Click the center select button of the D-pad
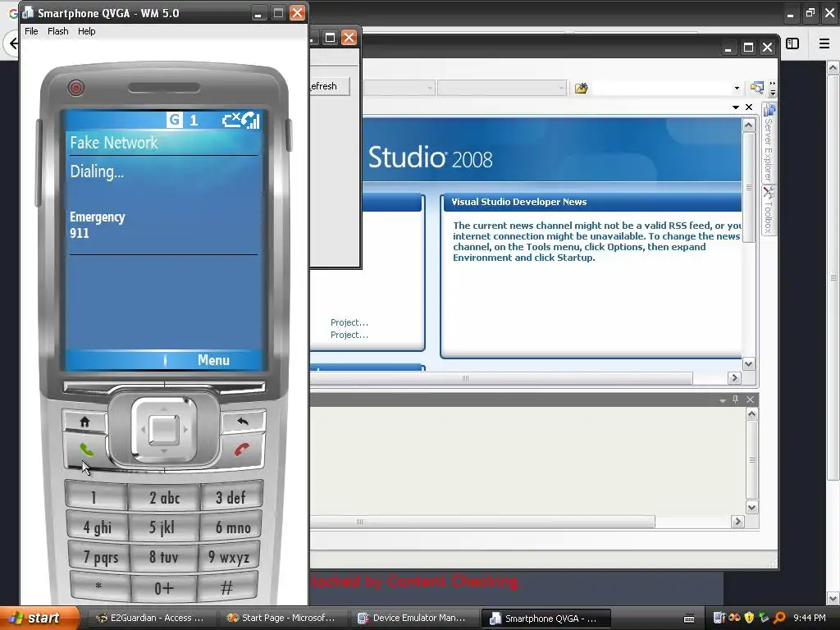This screenshot has width=840, height=630. point(164,429)
